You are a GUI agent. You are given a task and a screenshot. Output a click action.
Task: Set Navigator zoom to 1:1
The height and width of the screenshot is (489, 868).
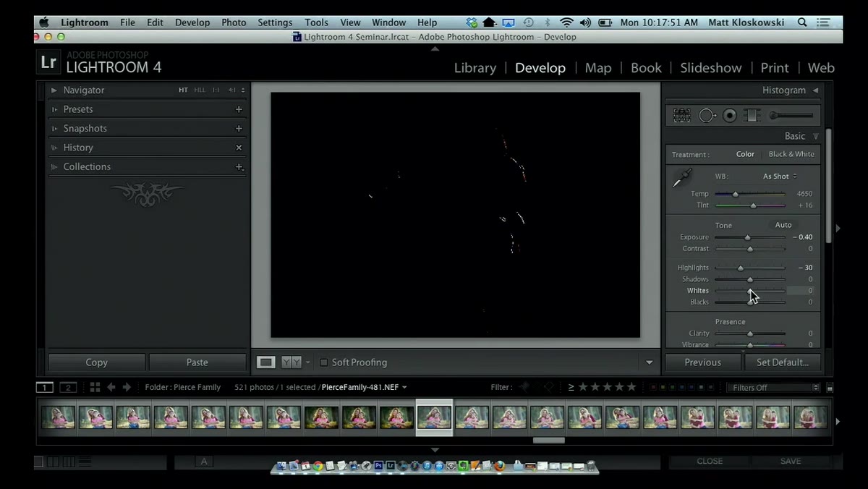[216, 90]
